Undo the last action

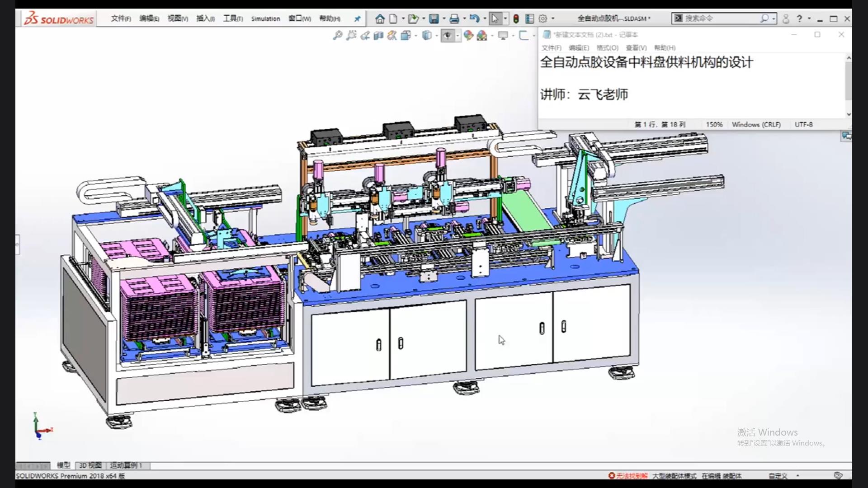[x=474, y=19]
